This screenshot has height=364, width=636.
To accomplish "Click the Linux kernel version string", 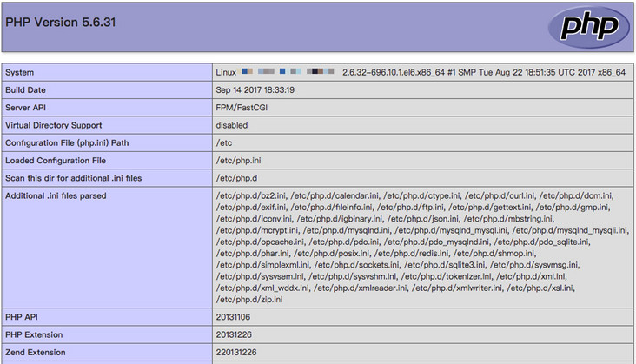I will coord(483,72).
